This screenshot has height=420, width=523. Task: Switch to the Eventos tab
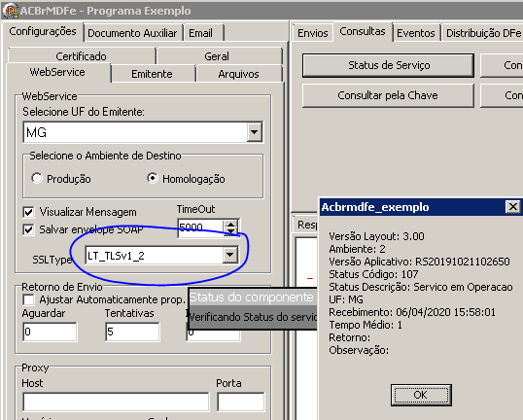(416, 33)
